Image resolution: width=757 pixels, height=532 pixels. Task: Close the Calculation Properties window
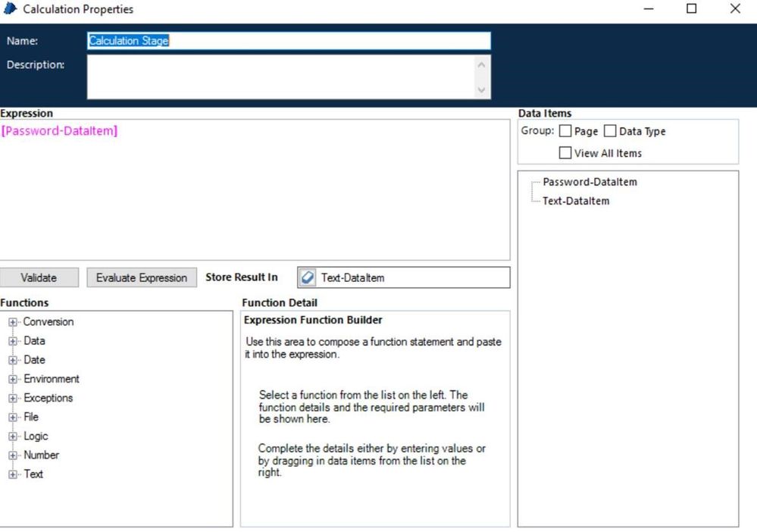(735, 8)
